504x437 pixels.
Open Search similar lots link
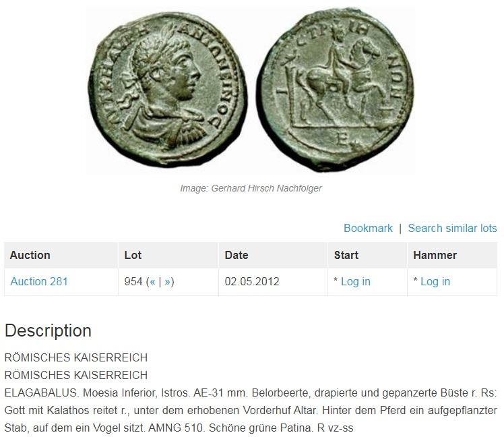click(452, 228)
